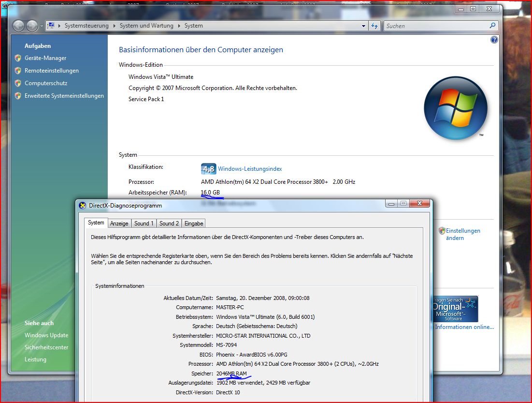Click the magnifier search icon
Image resolution: width=532 pixels, height=403 pixels.
click(493, 26)
